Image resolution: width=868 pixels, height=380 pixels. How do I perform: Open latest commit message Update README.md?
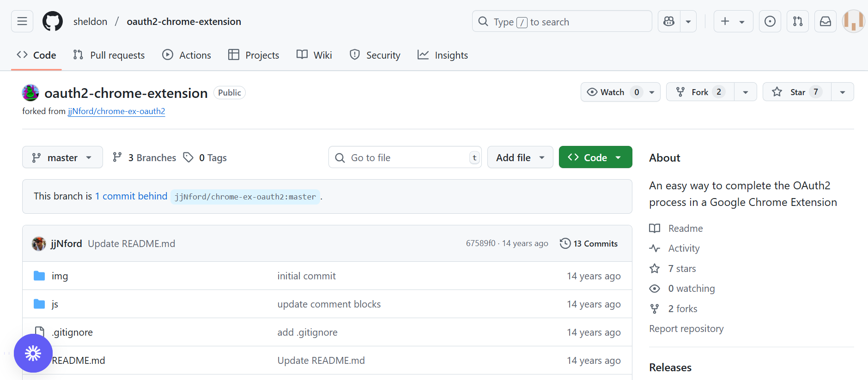point(132,243)
